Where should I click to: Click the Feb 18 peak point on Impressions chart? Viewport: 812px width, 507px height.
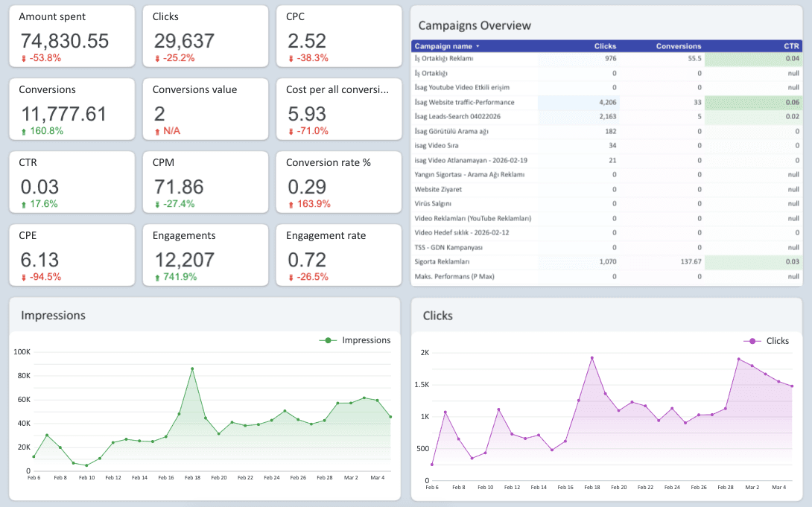192,367
